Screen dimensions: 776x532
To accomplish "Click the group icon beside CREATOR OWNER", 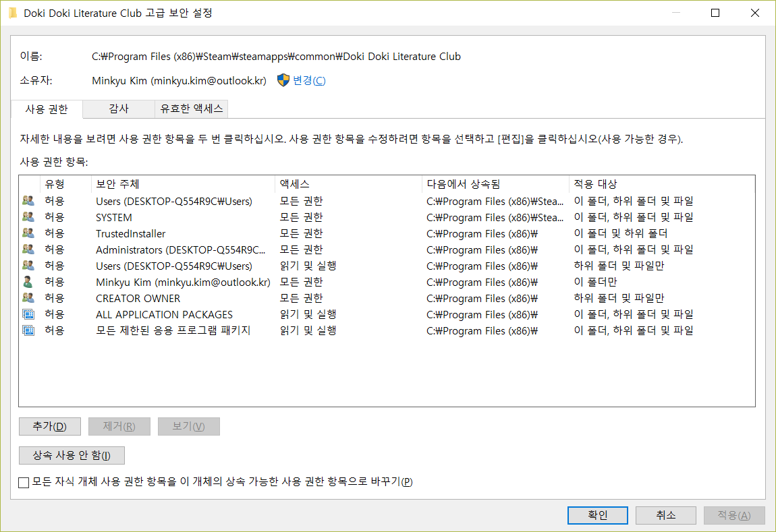I will [x=28, y=298].
